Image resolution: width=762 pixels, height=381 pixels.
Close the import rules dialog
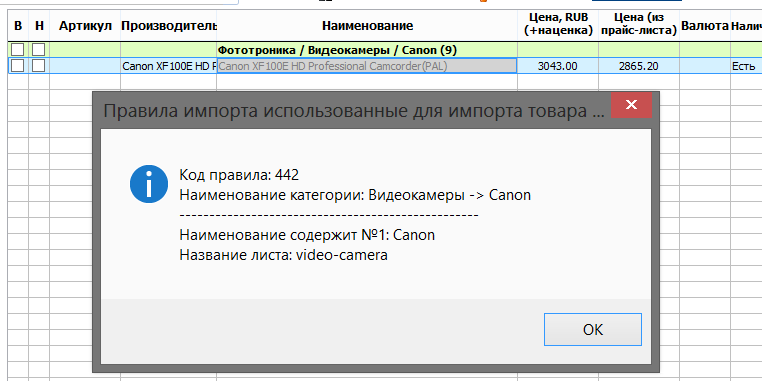(x=631, y=104)
